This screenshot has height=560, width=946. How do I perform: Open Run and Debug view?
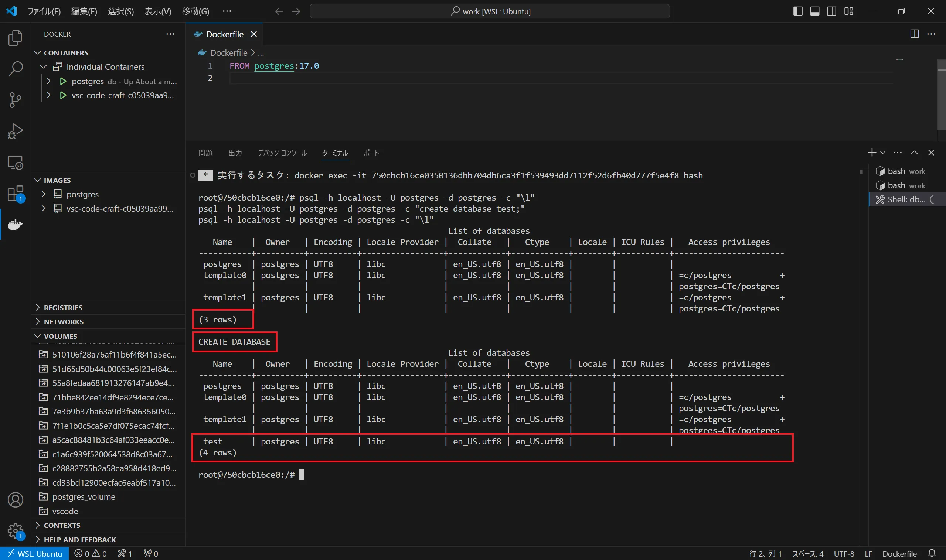15,132
